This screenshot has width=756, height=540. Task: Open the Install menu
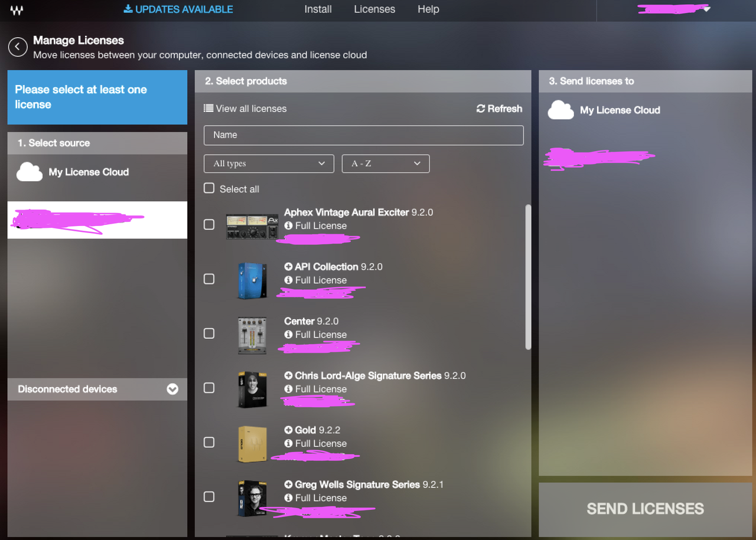point(318,9)
